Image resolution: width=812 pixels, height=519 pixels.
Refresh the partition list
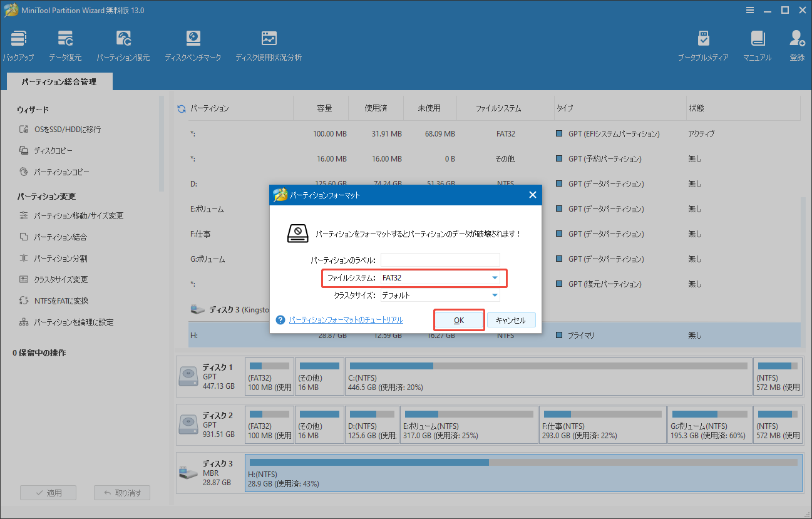point(181,107)
